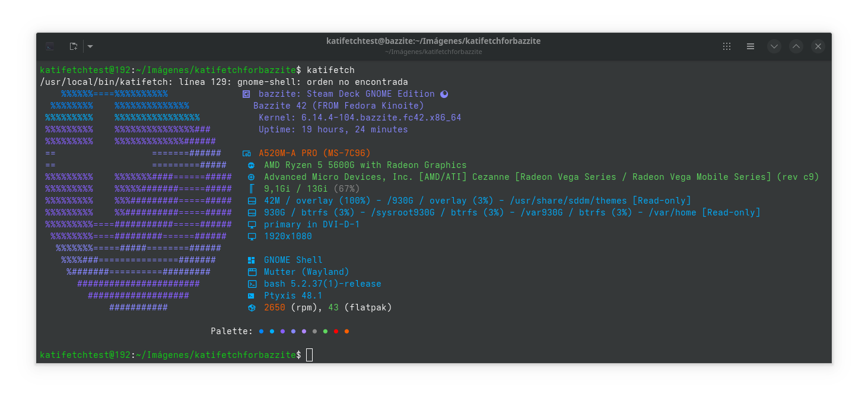Click the disk icon beside the 42M overlay entry
Screen dimensions: 868x403
tap(251, 200)
